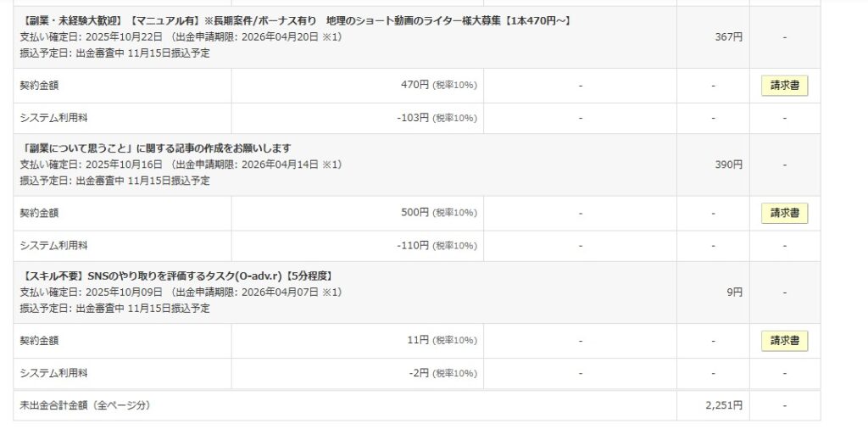Screen dimensions: 868x429
Task: Click the -110円 system fee cell
Action: tap(413, 246)
